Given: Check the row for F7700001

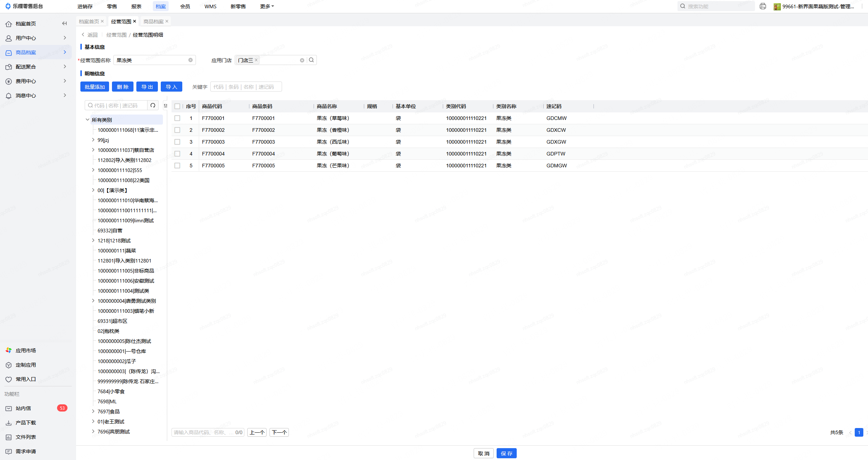Looking at the screenshot, I should tap(177, 118).
